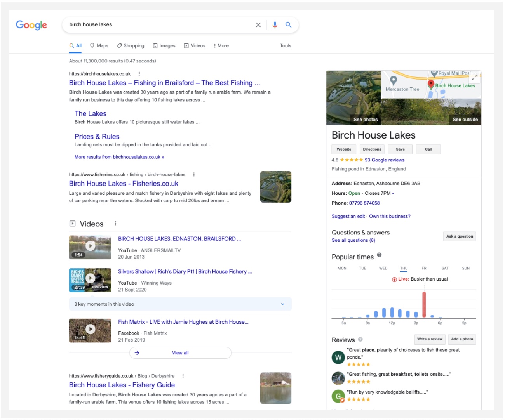Expand opening hours next to Closes 7PM
Viewport: 505px width, 420px height.
click(393, 193)
